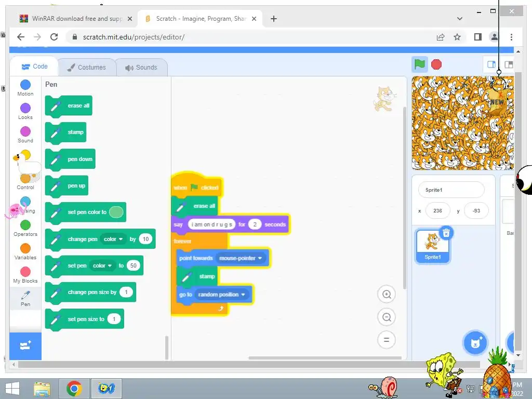Image resolution: width=532 pixels, height=399 pixels.
Task: Edit the sprite y position field
Action: pyautogui.click(x=476, y=211)
